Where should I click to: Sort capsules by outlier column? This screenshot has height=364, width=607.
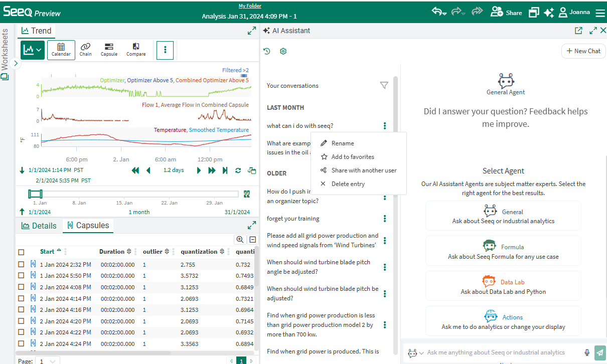(156, 252)
